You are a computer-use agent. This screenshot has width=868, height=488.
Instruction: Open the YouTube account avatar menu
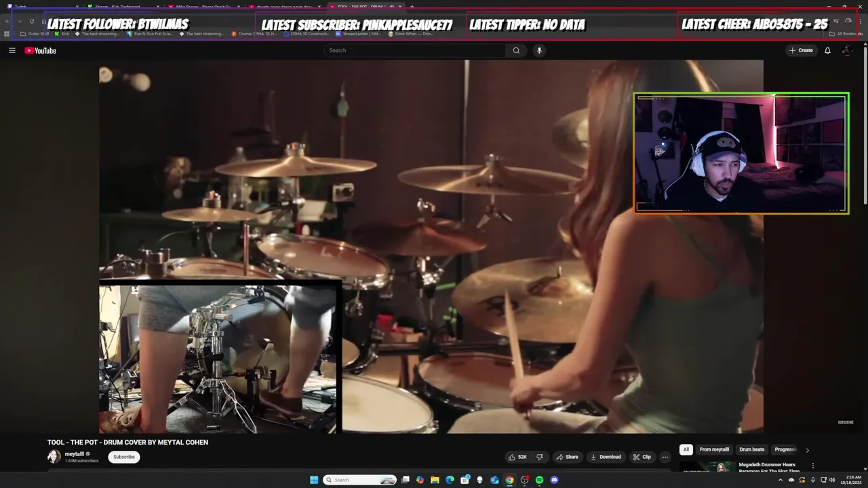coord(847,50)
